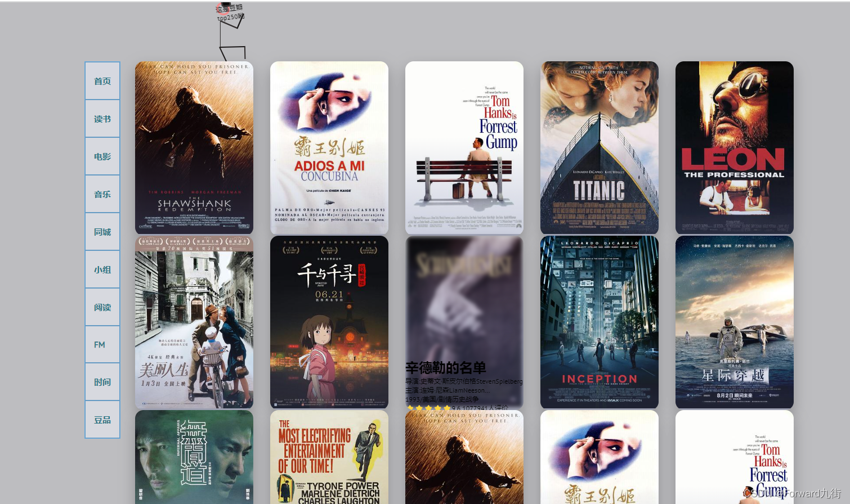The image size is (850, 504).
Task: Click the 主演 line naming LiamNeeson
Action: coord(448,390)
